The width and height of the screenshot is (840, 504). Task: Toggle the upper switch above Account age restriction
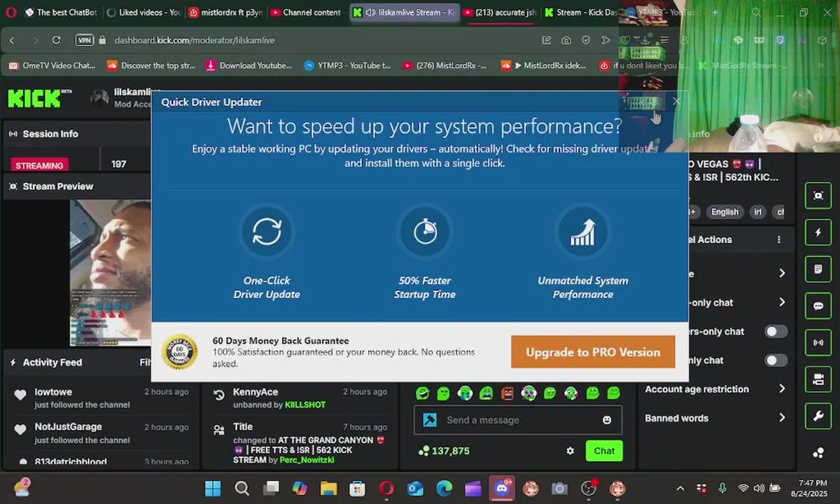[x=776, y=331]
